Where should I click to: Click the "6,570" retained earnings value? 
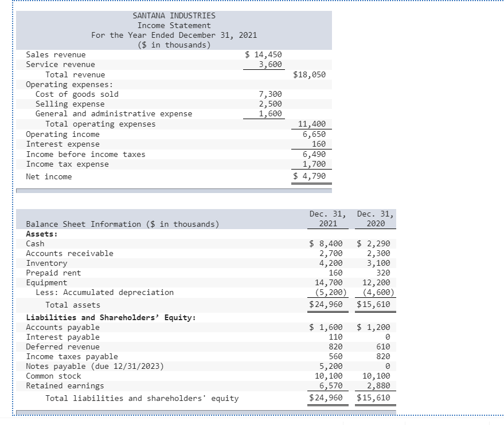pyautogui.click(x=331, y=386)
